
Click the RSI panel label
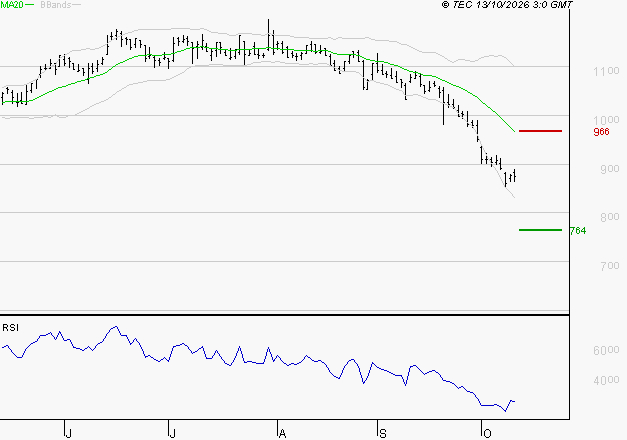[x=10, y=328]
